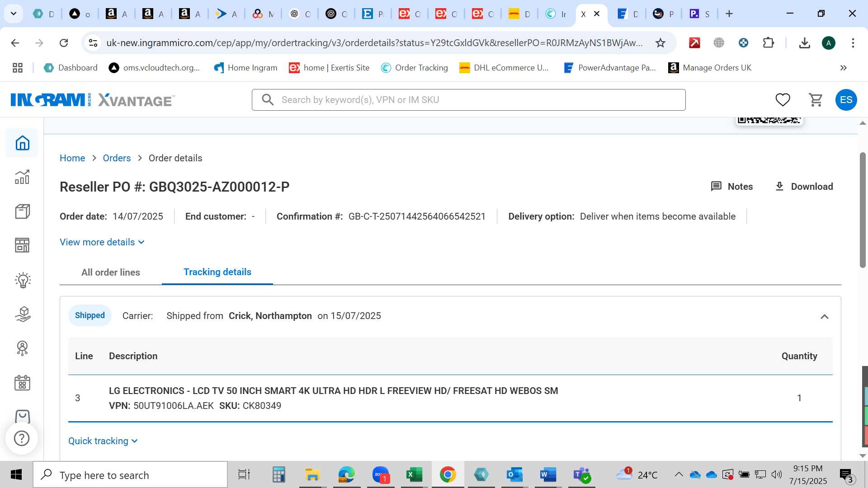Open the help question mark button

coord(22,438)
